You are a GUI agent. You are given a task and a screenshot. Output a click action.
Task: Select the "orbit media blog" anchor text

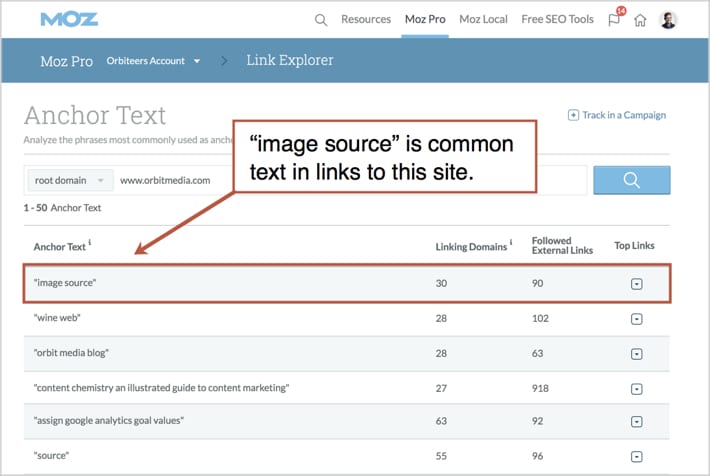point(71,352)
